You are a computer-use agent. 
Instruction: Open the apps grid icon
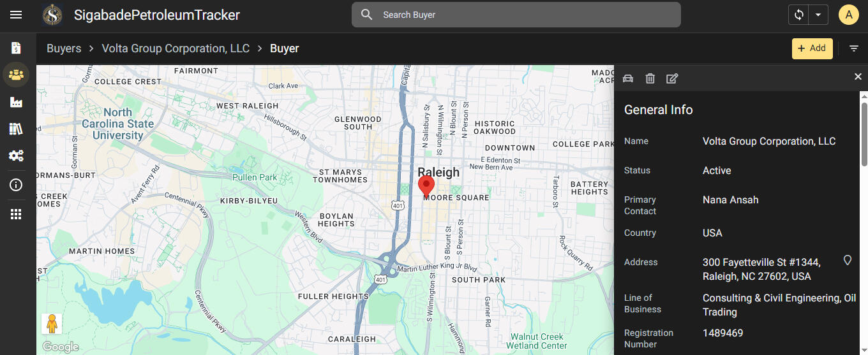[16, 214]
